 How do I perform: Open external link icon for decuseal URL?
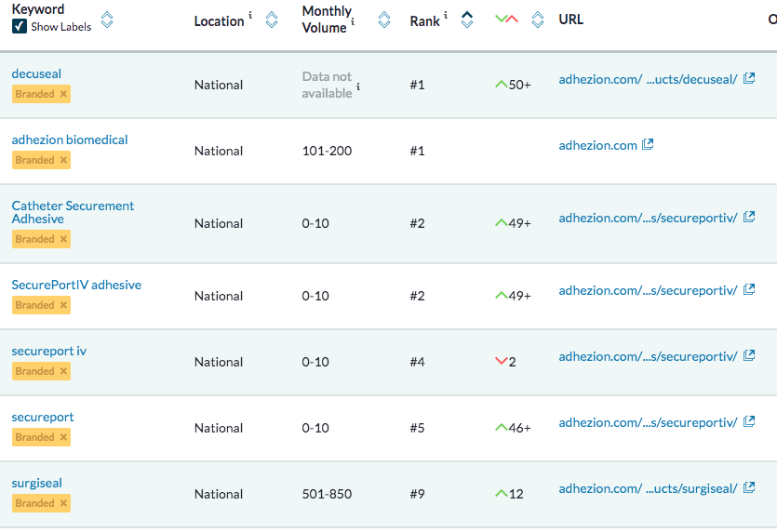pos(748,79)
